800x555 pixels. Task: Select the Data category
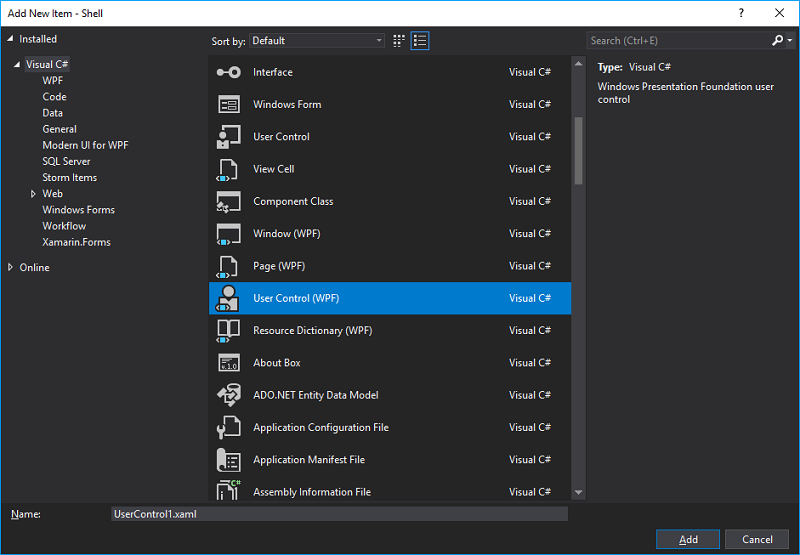pos(53,113)
